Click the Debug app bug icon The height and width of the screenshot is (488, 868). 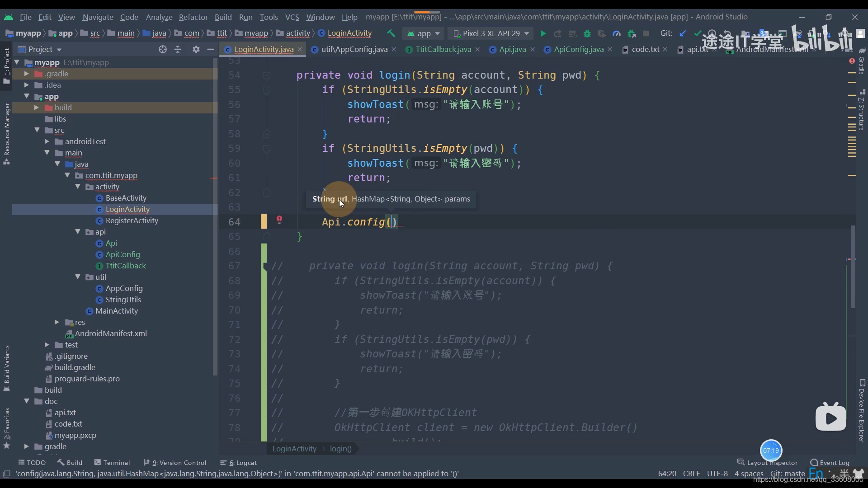coord(587,33)
